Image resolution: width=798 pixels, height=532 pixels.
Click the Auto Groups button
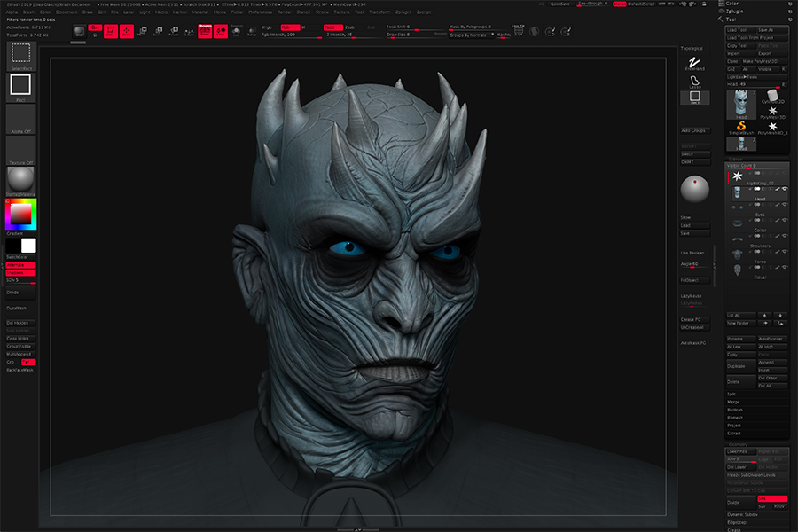(695, 131)
